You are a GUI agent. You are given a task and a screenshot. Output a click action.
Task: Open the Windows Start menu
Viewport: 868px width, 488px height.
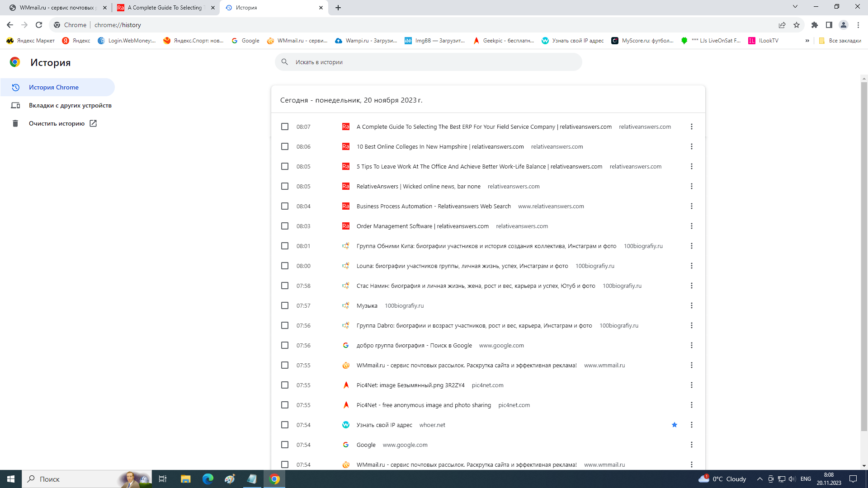pos(11,479)
